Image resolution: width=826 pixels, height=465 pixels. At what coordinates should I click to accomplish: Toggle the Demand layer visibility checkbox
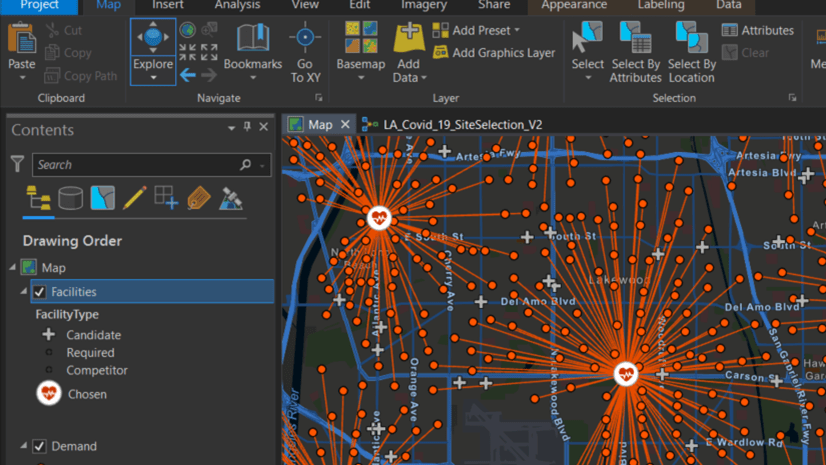click(x=39, y=446)
